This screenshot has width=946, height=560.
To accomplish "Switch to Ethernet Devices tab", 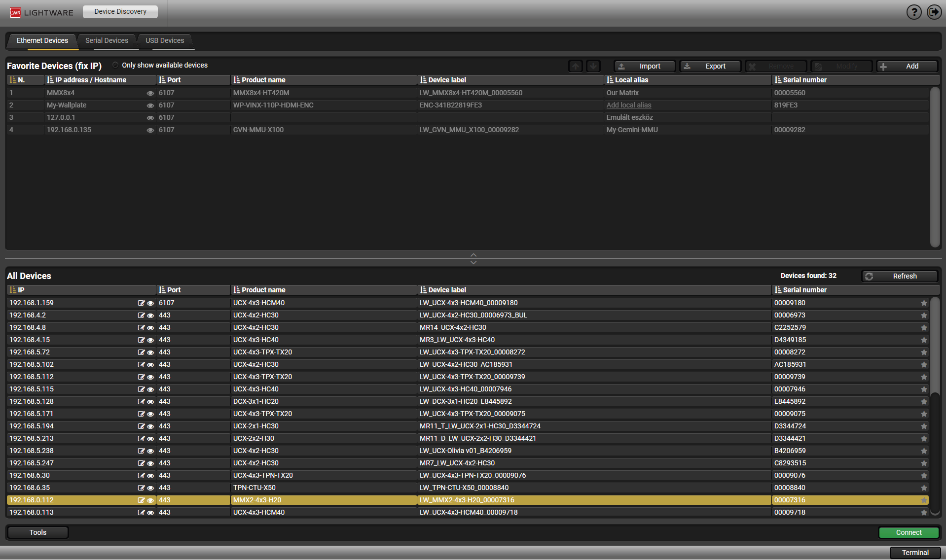I will coord(42,40).
